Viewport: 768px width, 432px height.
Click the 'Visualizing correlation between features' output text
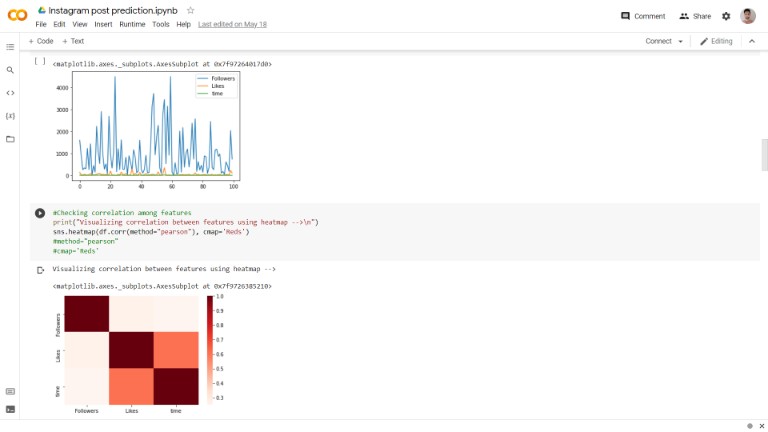point(164,269)
